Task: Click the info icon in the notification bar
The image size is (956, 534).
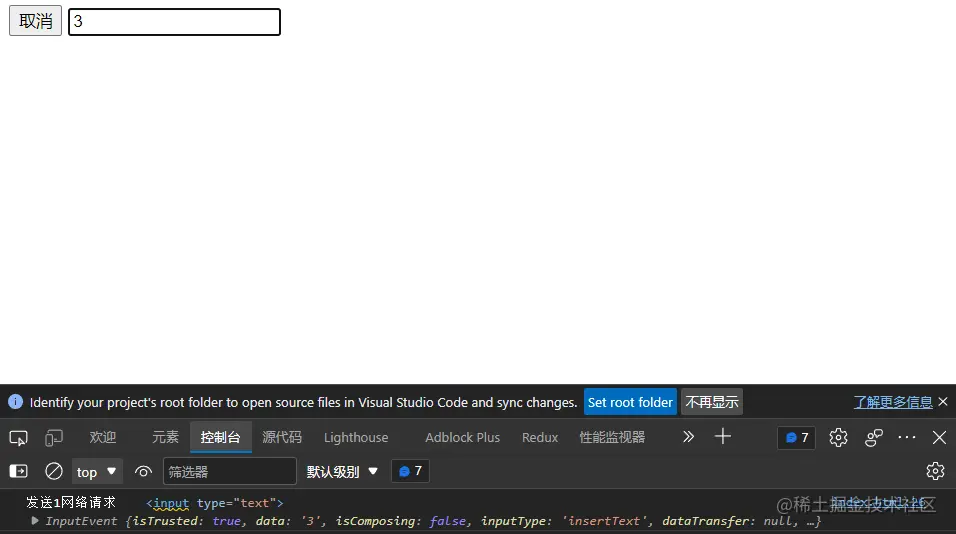Action: tap(15, 402)
